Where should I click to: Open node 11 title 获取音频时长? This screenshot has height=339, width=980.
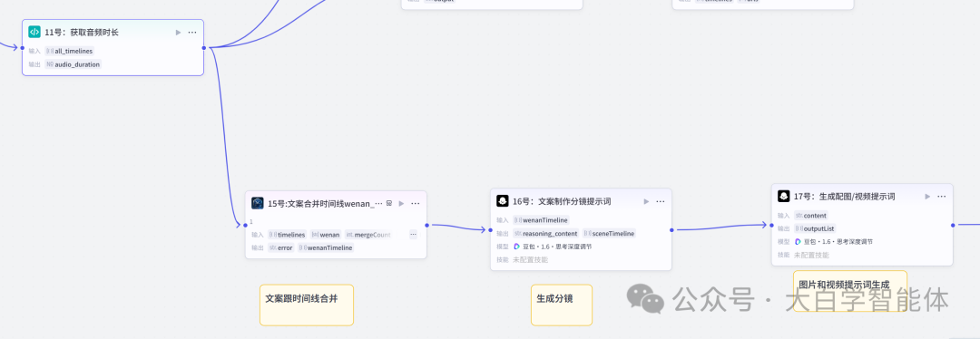click(x=82, y=33)
